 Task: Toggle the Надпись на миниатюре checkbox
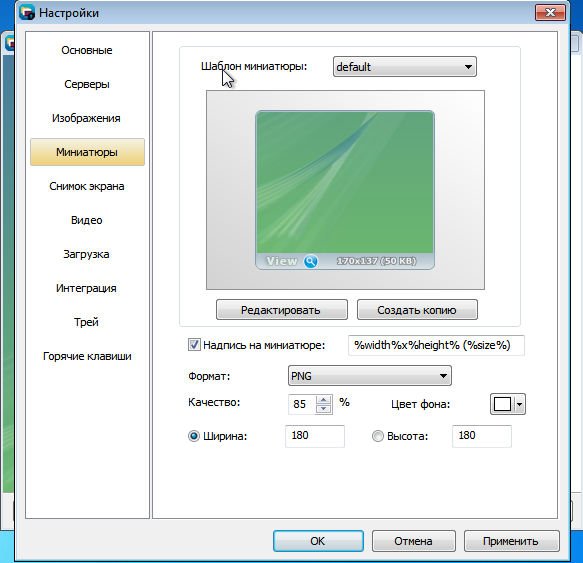tap(194, 345)
